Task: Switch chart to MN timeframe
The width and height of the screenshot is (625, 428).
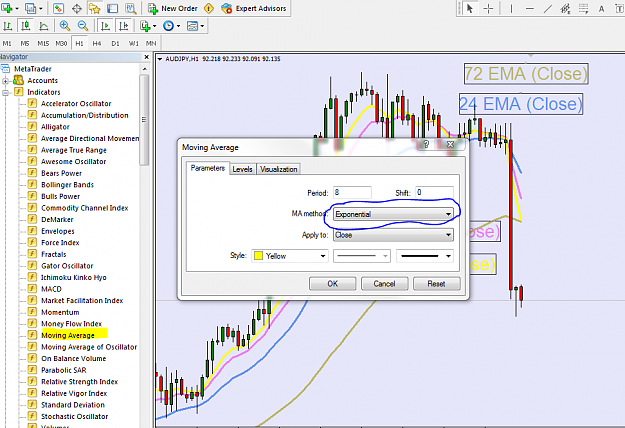Action: point(151,43)
